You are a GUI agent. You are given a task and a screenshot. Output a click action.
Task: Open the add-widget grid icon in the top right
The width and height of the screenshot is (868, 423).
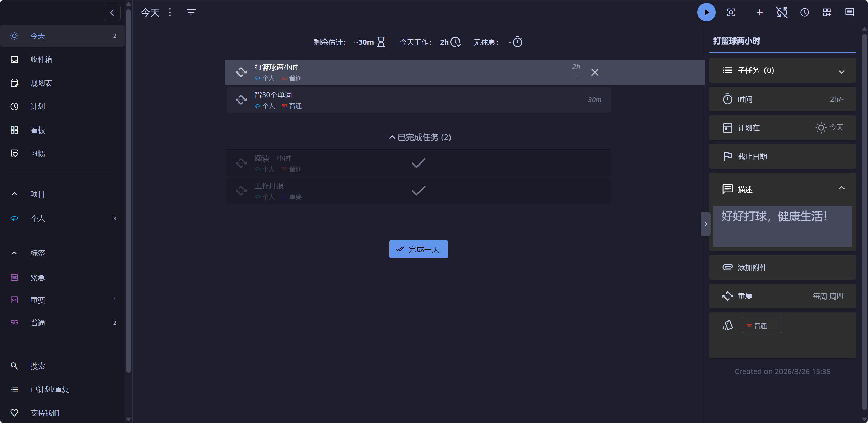click(x=827, y=13)
